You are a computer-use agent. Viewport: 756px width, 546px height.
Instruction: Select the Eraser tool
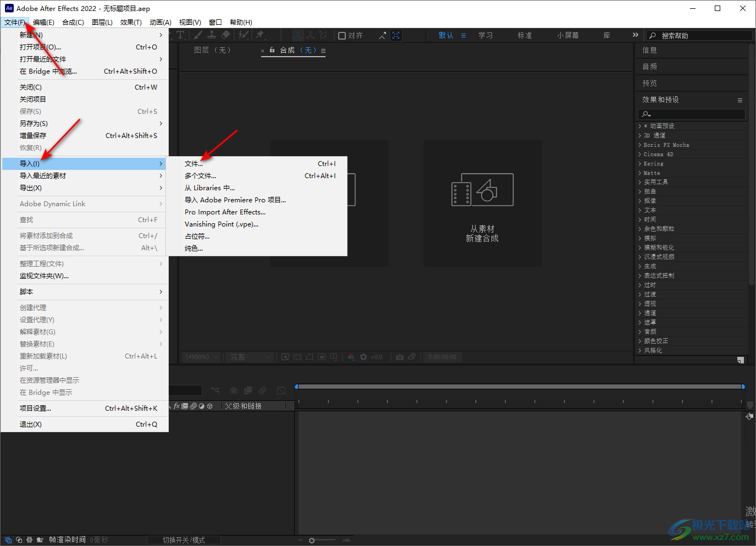click(x=225, y=35)
